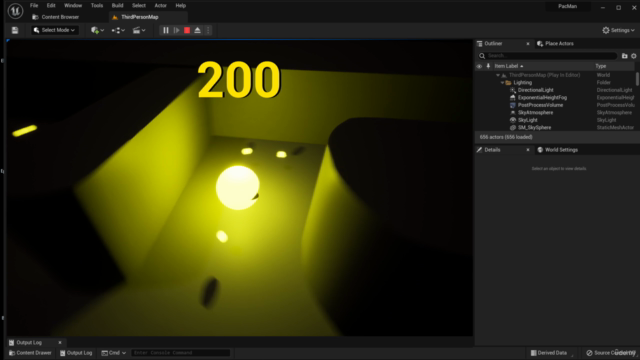640x360 pixels.
Task: Click the Outliner add folder icon
Action: [x=624, y=56]
